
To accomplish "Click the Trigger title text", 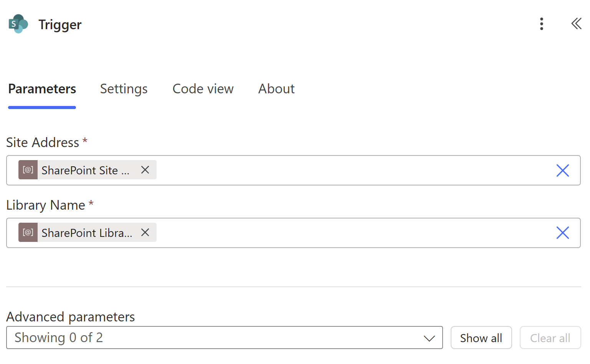I will point(60,25).
